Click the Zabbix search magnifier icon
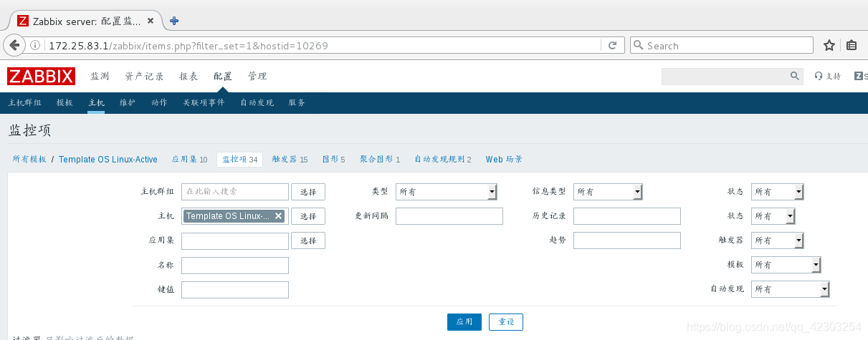Screen dimensions: 868x340 tap(795, 76)
